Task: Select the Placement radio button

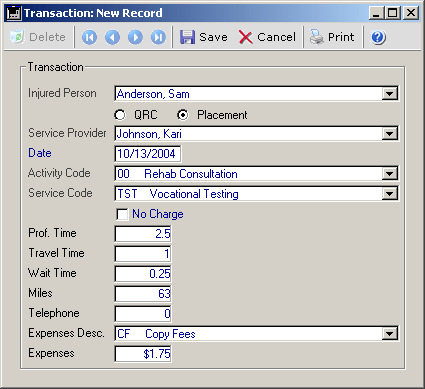Action: [182, 115]
